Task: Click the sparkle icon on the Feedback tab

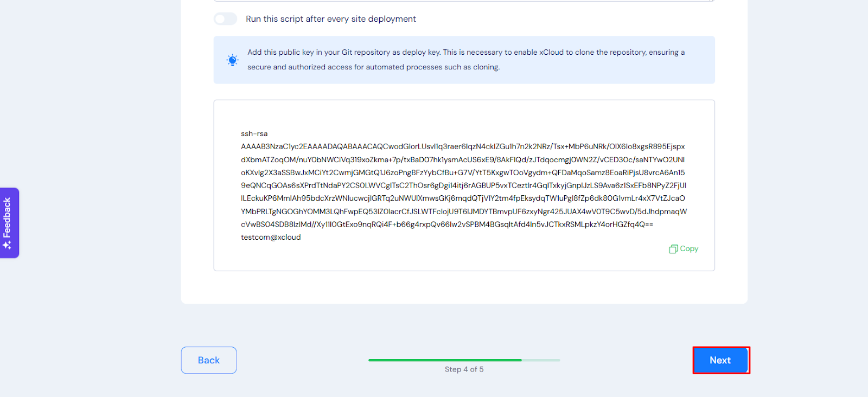Action: pyautogui.click(x=7, y=245)
